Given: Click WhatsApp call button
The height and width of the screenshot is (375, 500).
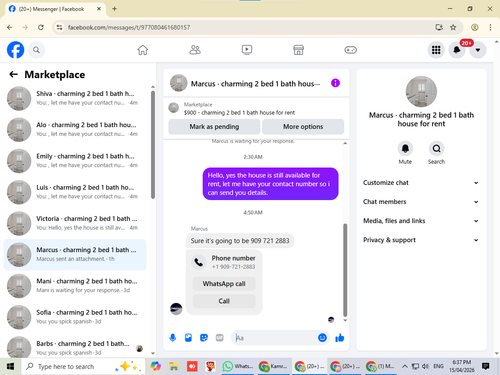Looking at the screenshot, I should (224, 284).
